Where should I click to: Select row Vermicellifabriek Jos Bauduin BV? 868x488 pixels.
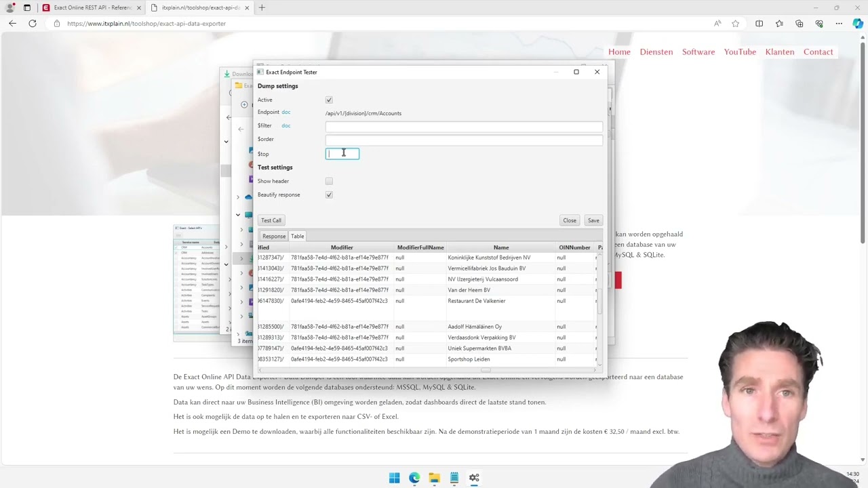point(486,268)
